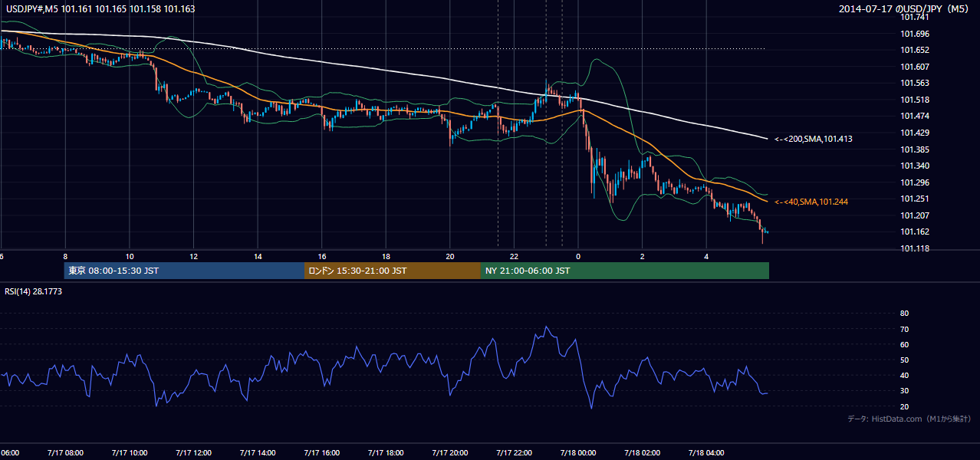Click hour tick 14 on price chart axis
The width and height of the screenshot is (980, 460).
(x=258, y=257)
